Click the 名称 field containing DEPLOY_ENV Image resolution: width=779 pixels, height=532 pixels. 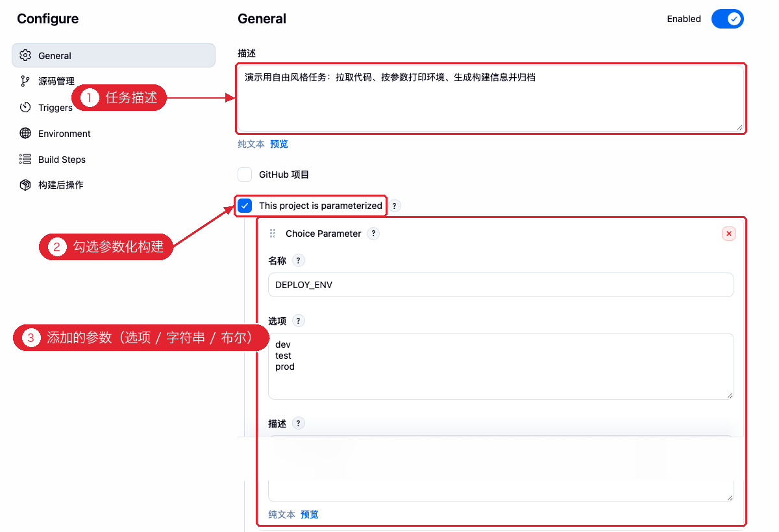pyautogui.click(x=501, y=285)
